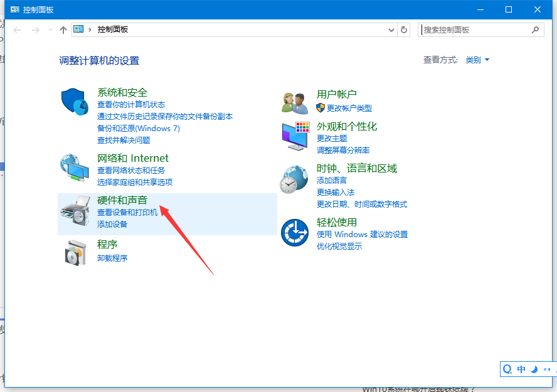Click the Appearance and Personalization monitor icon

(x=295, y=136)
